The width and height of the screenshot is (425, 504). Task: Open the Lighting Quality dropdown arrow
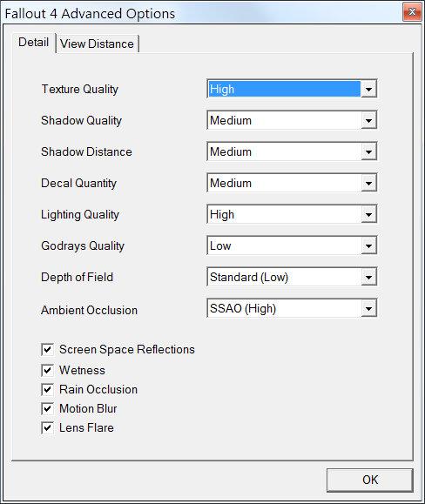click(368, 214)
